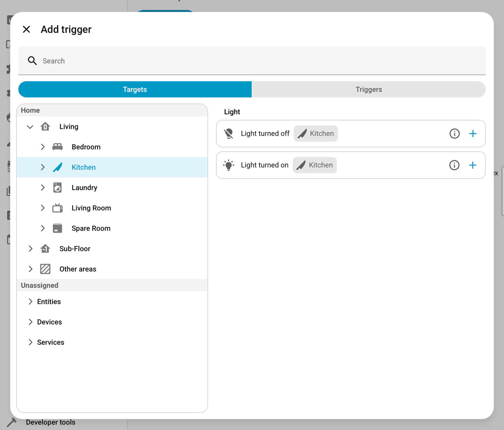
Task: Click the Bedroom bed icon
Action: pos(57,147)
